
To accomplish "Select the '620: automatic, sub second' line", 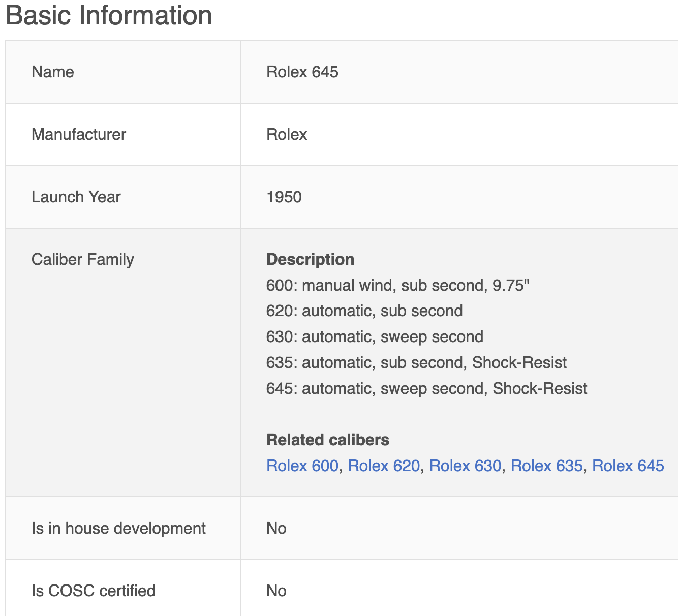I will coord(364,311).
